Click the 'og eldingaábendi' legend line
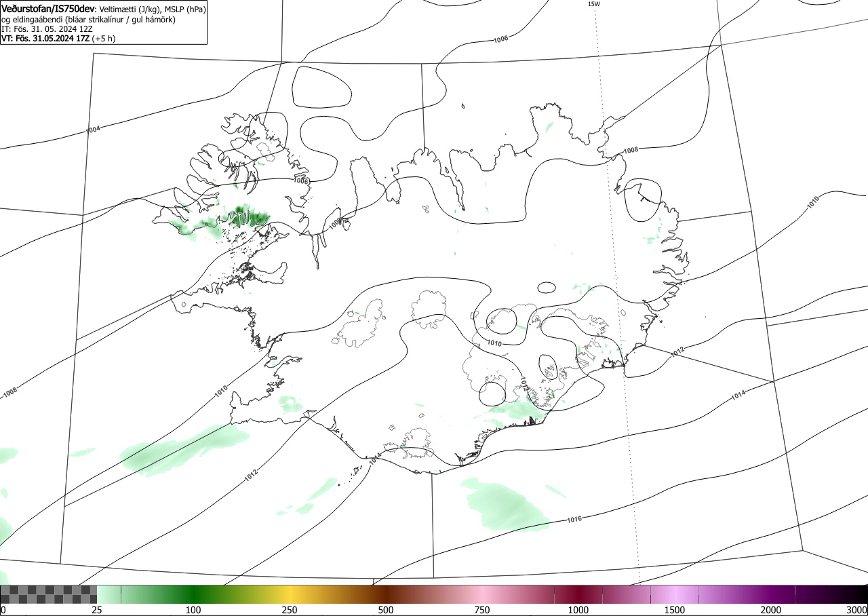This screenshot has height=616, width=868. click(x=89, y=20)
